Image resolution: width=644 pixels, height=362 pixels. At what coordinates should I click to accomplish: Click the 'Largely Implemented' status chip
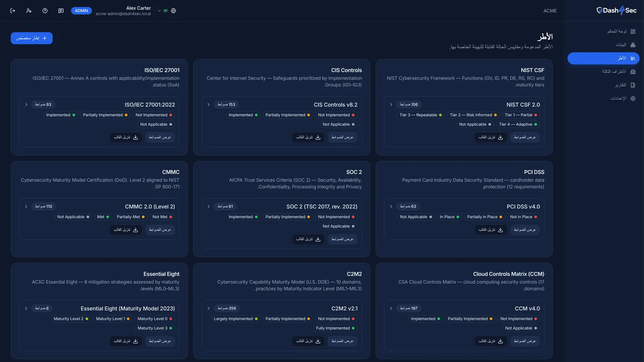tap(235, 319)
